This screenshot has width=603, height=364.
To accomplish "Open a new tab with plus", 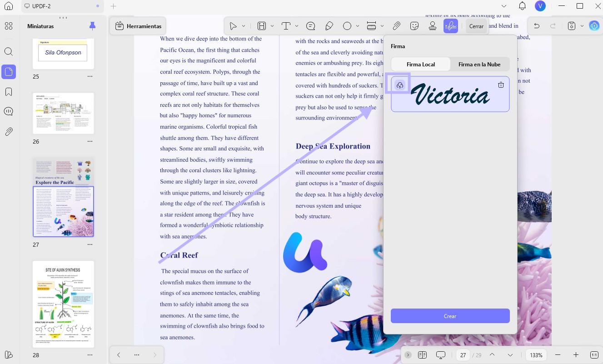I will pos(114,6).
